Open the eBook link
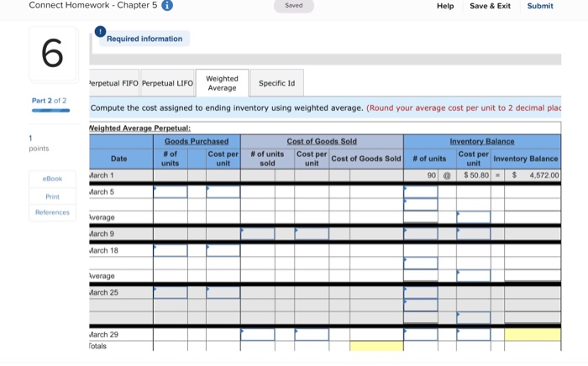This screenshot has width=588, height=366. 52,179
